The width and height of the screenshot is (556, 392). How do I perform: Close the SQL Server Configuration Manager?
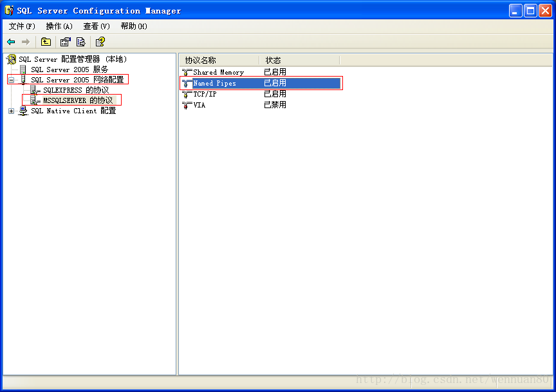(545, 11)
